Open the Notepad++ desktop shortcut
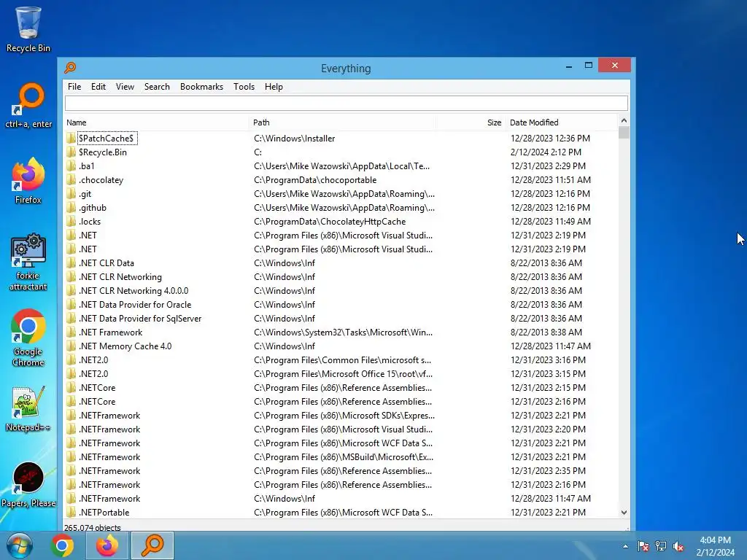 click(x=28, y=408)
